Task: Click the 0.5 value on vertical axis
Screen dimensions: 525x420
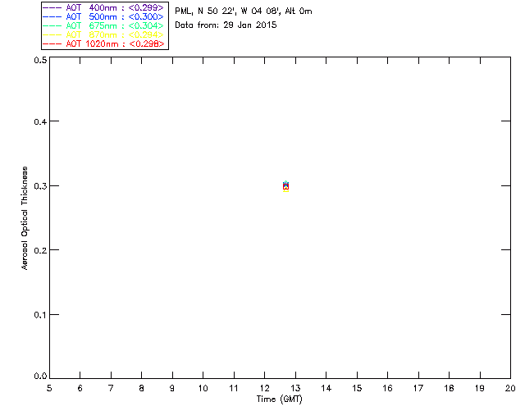Action: [40, 60]
